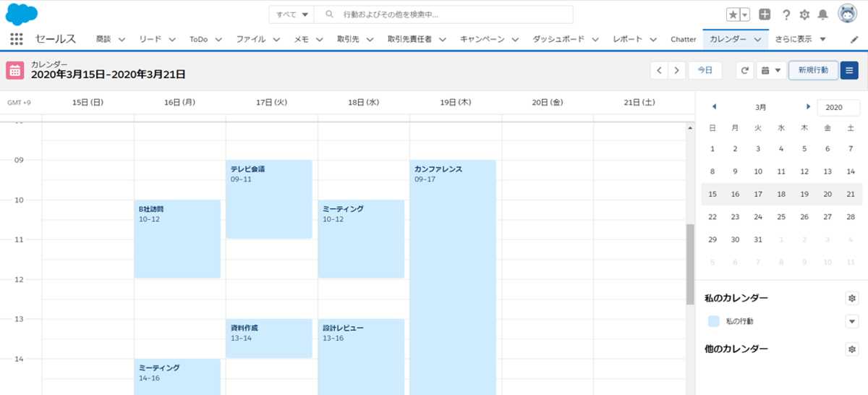
Task: Open the メモ tab
Action: click(302, 39)
